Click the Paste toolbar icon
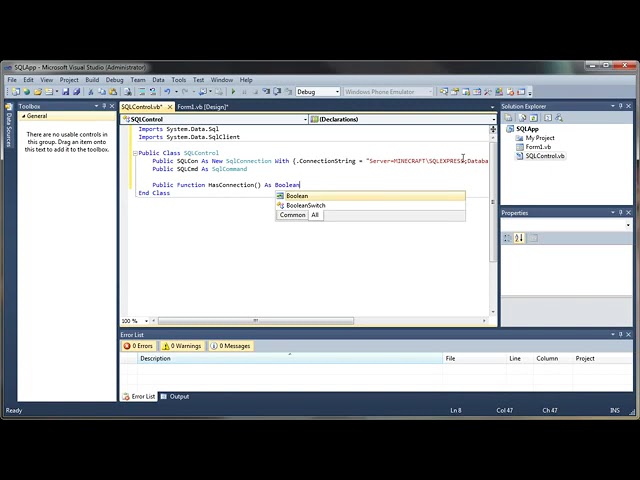640x480 pixels. (x=113, y=91)
